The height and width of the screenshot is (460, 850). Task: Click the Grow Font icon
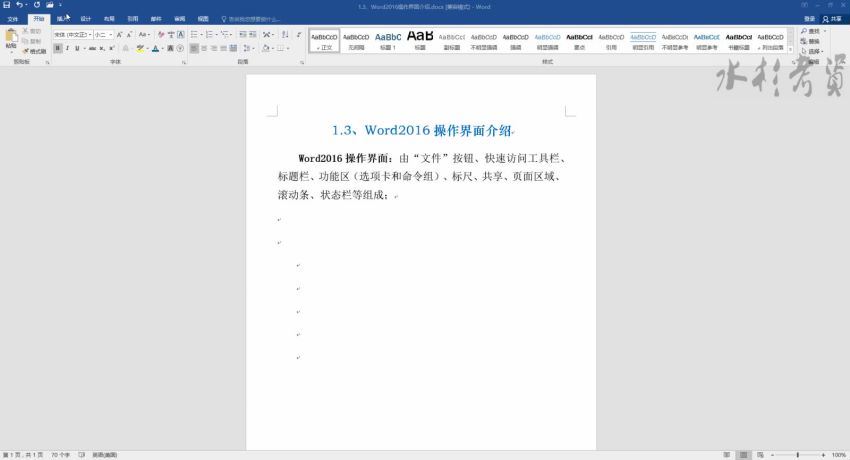pyautogui.click(x=120, y=35)
